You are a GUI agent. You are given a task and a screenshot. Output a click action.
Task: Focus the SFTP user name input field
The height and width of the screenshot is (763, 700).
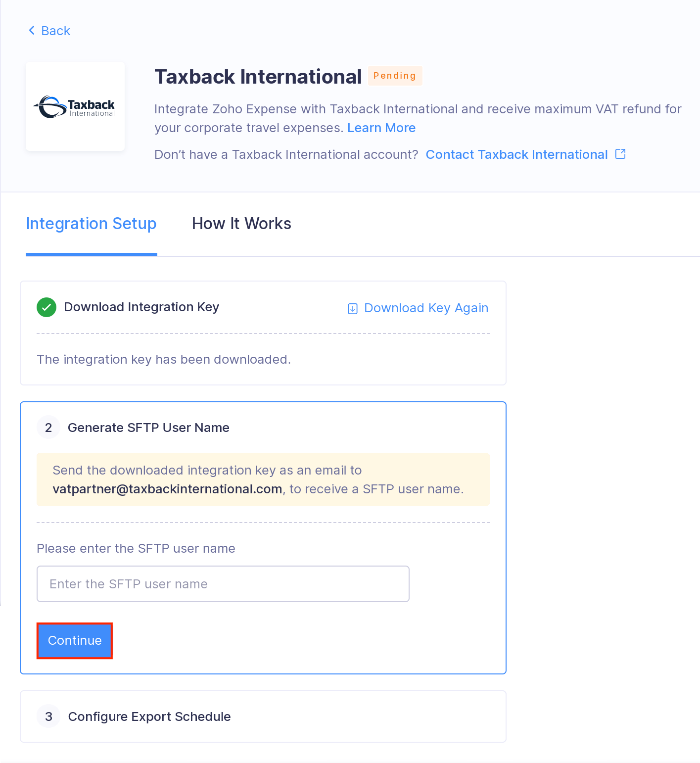point(223,584)
